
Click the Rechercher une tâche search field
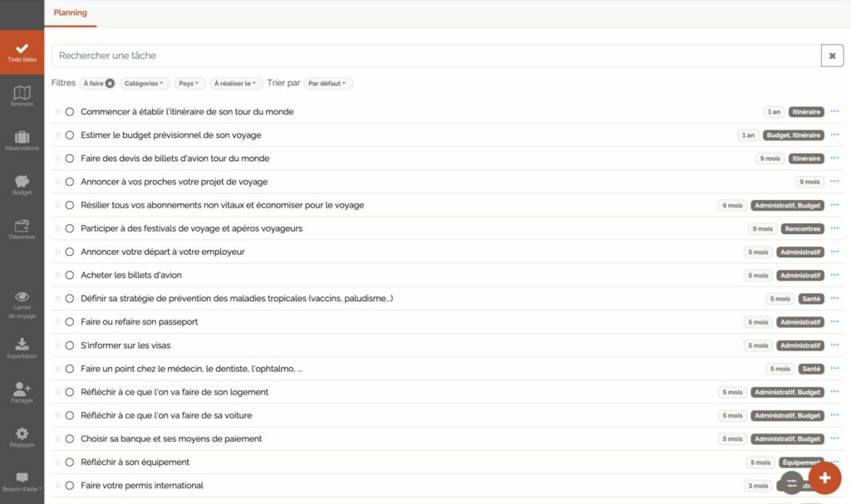click(x=435, y=56)
